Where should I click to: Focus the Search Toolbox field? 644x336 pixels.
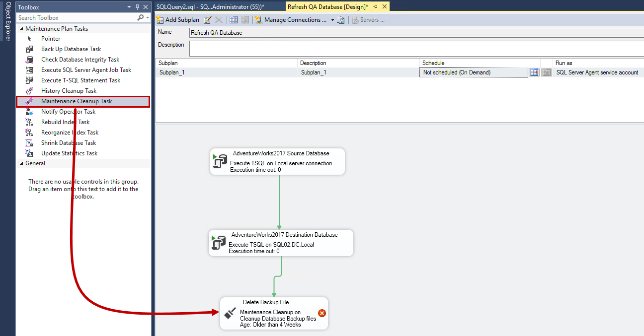[77, 18]
